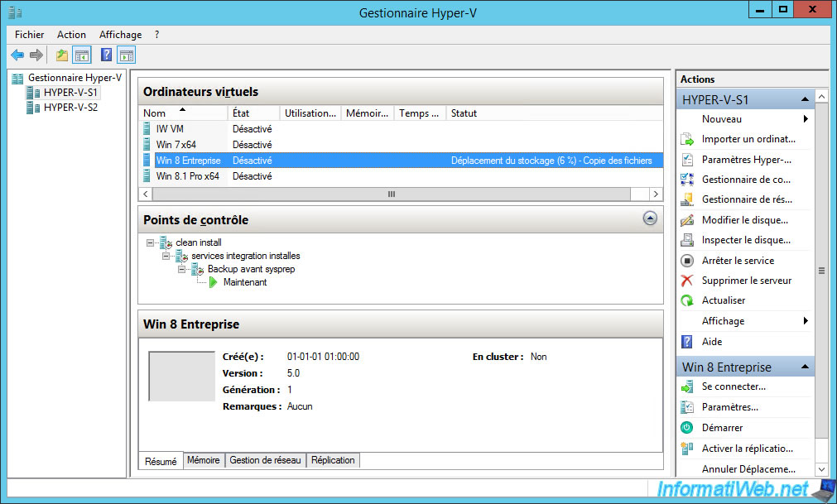837x504 pixels.
Task: Select HYPER-V-S2 in the tree
Action: (x=70, y=108)
